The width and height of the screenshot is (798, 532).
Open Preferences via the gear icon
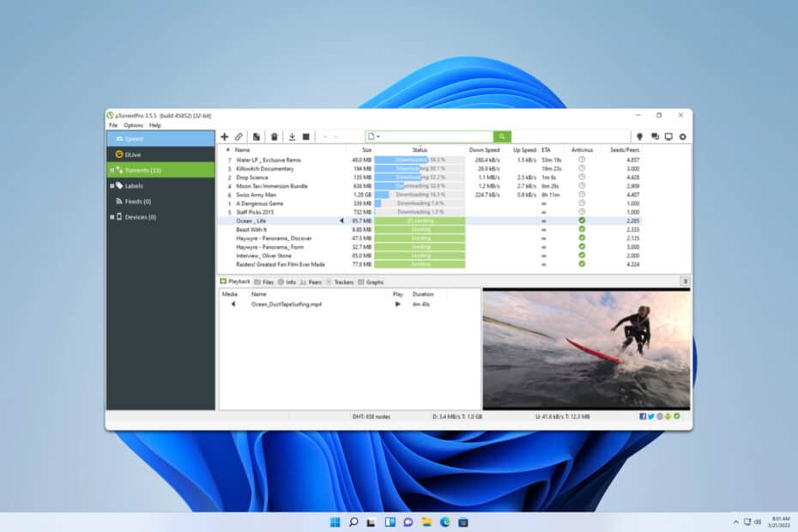point(683,136)
